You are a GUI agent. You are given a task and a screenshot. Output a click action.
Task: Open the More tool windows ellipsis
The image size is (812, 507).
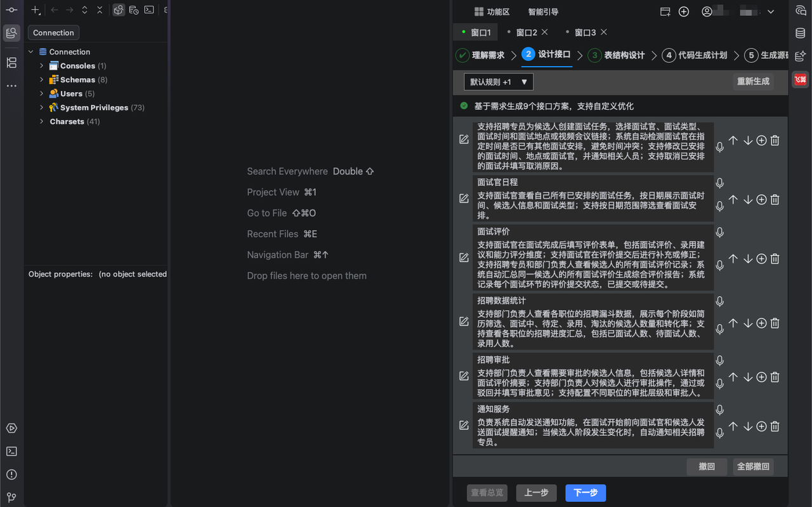(x=11, y=86)
